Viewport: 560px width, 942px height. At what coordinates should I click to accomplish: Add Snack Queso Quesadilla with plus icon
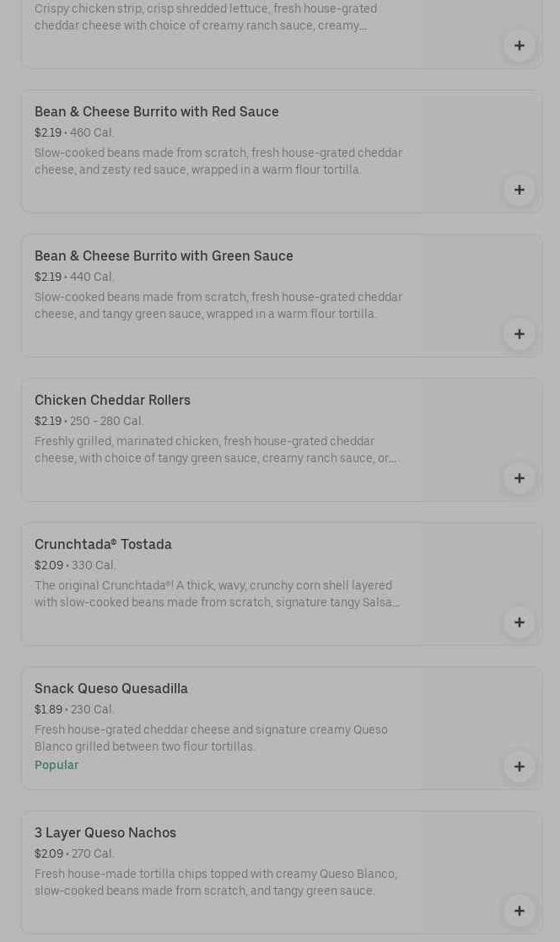[519, 767]
